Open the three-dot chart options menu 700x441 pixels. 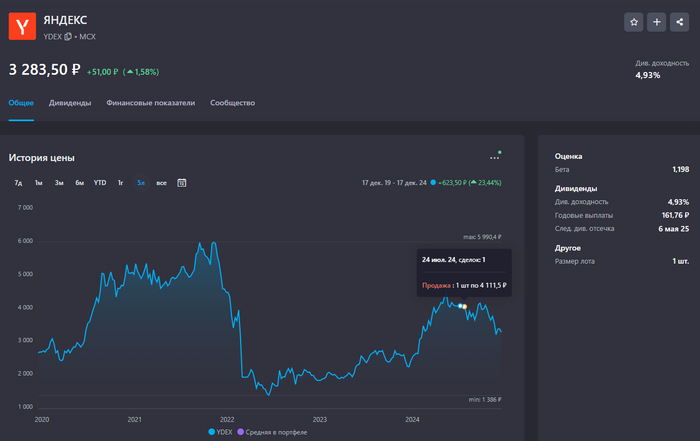click(x=494, y=158)
